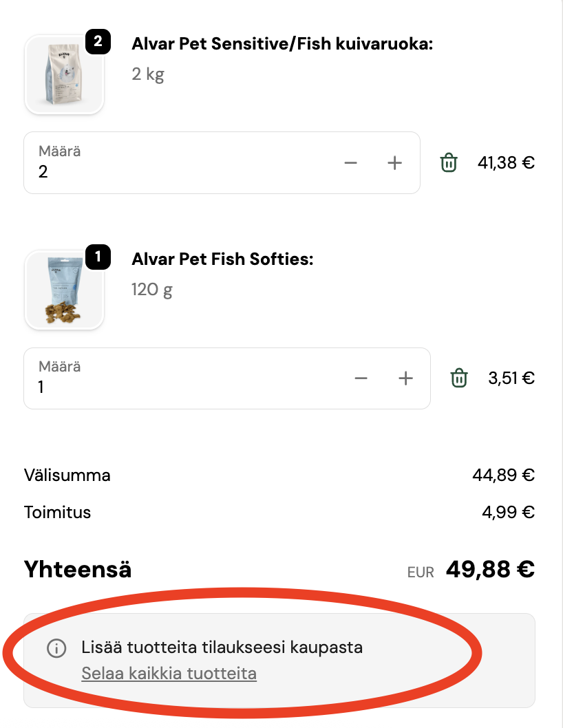Click the 41,38 € item price
This screenshot has width=563, height=728.
point(506,163)
